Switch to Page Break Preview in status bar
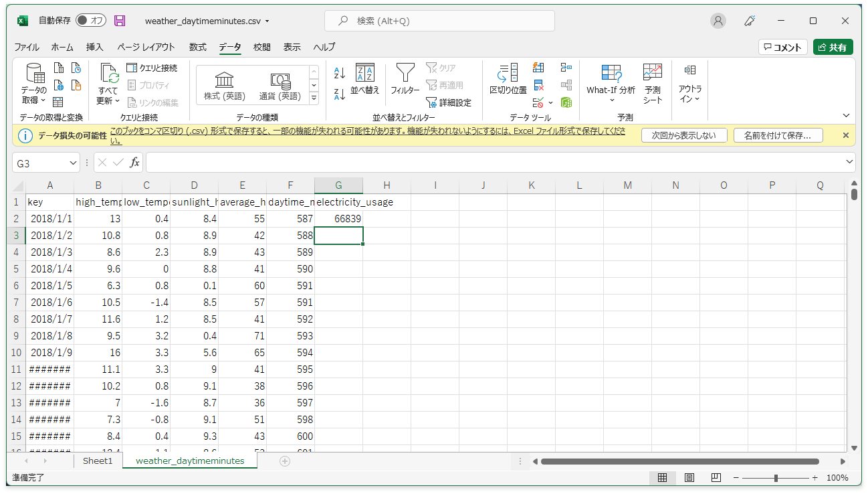This screenshot has width=868, height=494. tap(716, 478)
